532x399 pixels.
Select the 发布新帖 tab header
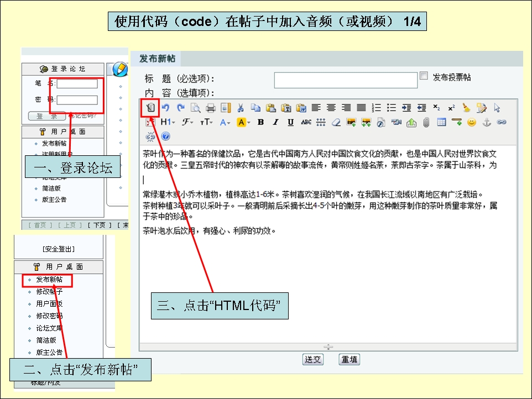point(157,59)
